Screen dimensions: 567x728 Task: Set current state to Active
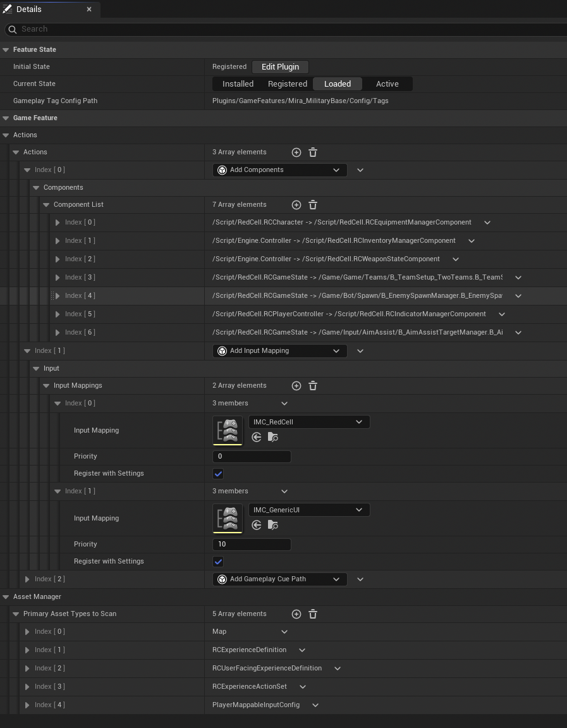click(x=387, y=84)
